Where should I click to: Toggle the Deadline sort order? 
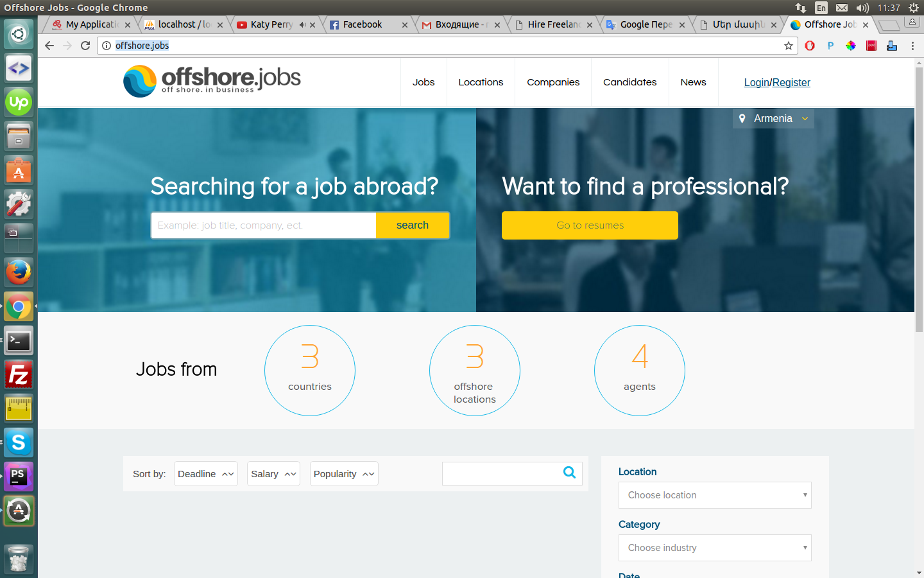tap(205, 474)
